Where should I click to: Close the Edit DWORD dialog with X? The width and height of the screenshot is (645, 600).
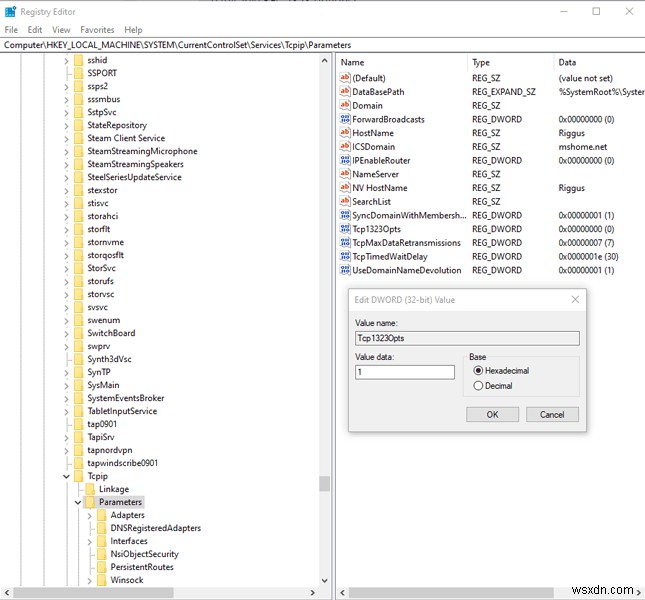[575, 299]
